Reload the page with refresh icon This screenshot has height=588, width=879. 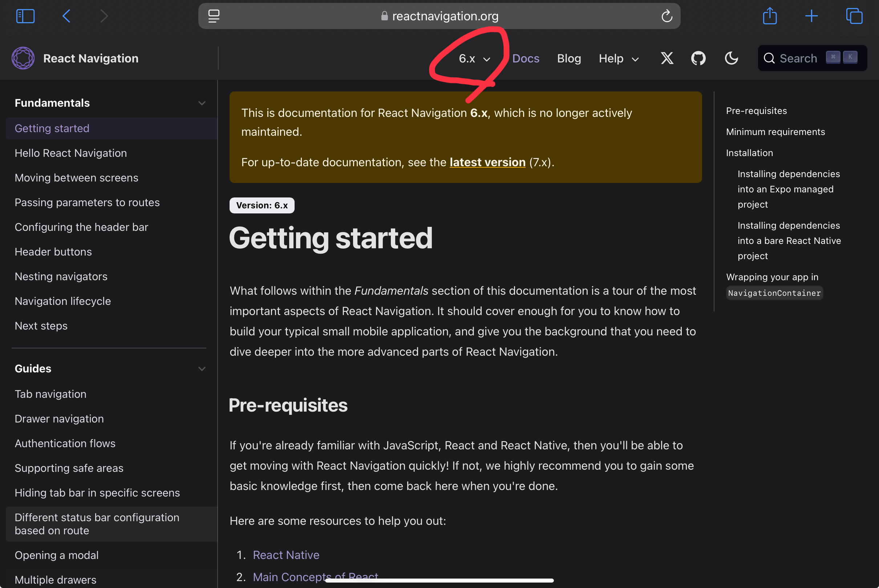click(667, 16)
